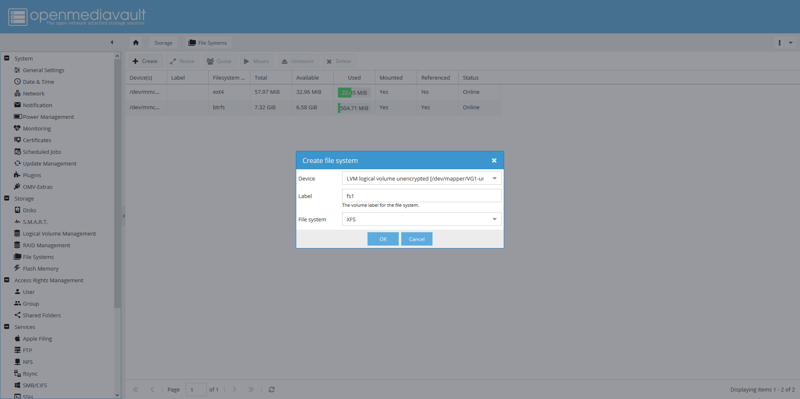
Task: Go to next page arrow
Action: (234, 389)
